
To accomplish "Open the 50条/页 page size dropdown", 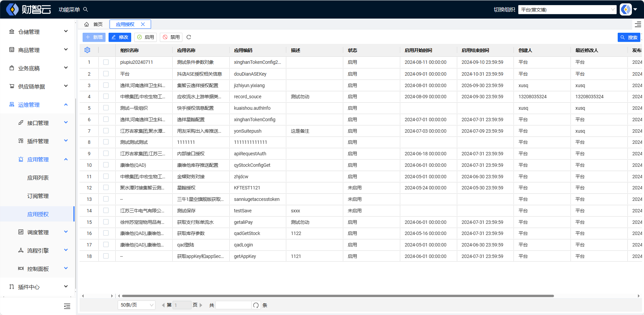I will (136, 305).
